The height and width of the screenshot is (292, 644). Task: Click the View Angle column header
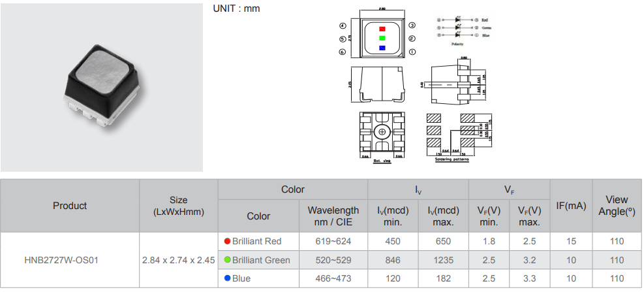616,206
